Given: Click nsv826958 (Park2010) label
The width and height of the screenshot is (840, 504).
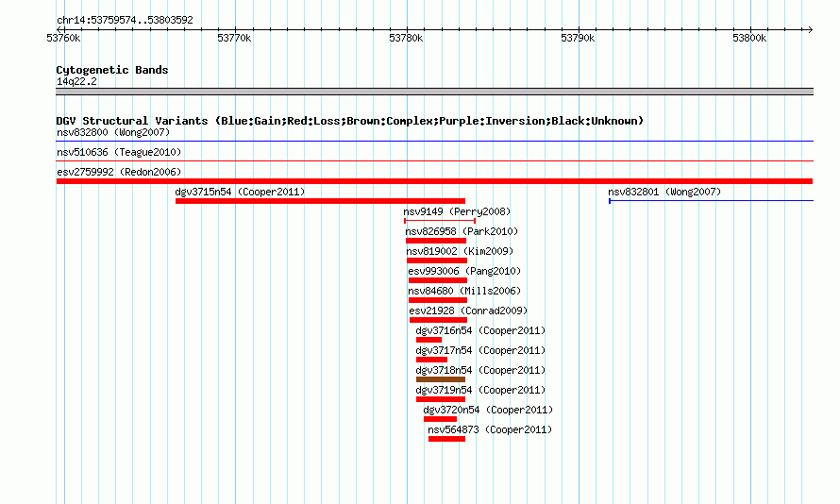Looking at the screenshot, I should [x=462, y=231].
